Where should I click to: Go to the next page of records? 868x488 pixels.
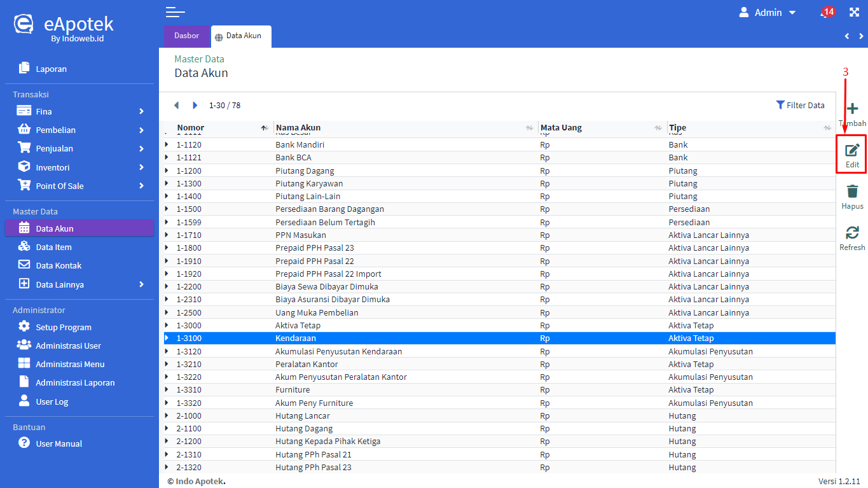pos(195,106)
